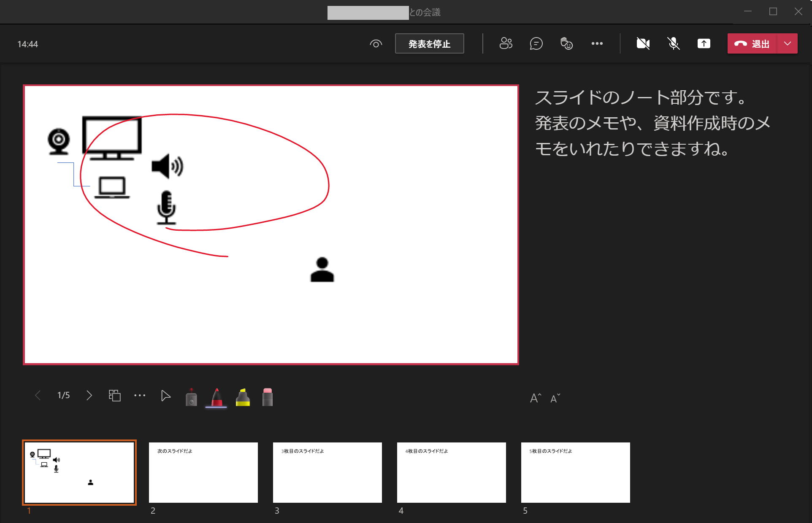Select slide 3 thumbnail
Screen dimensions: 812x523
(x=327, y=472)
